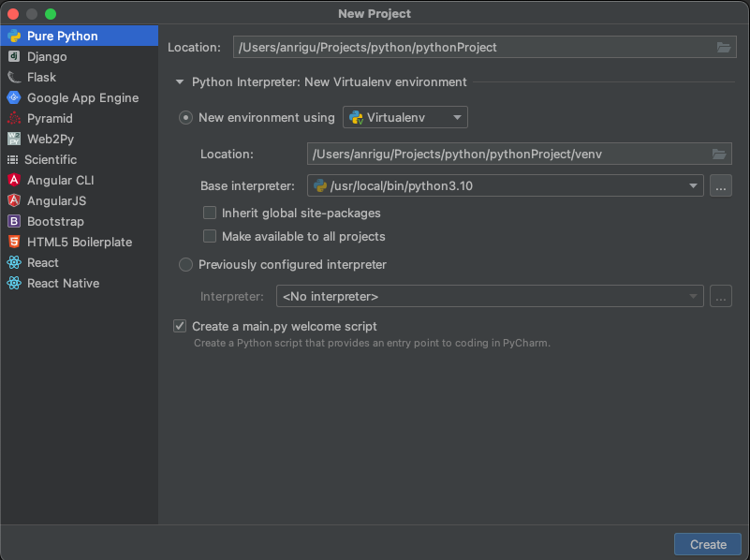Click the Google App Engine icon
Image resolution: width=750 pixels, height=560 pixels.
click(13, 98)
